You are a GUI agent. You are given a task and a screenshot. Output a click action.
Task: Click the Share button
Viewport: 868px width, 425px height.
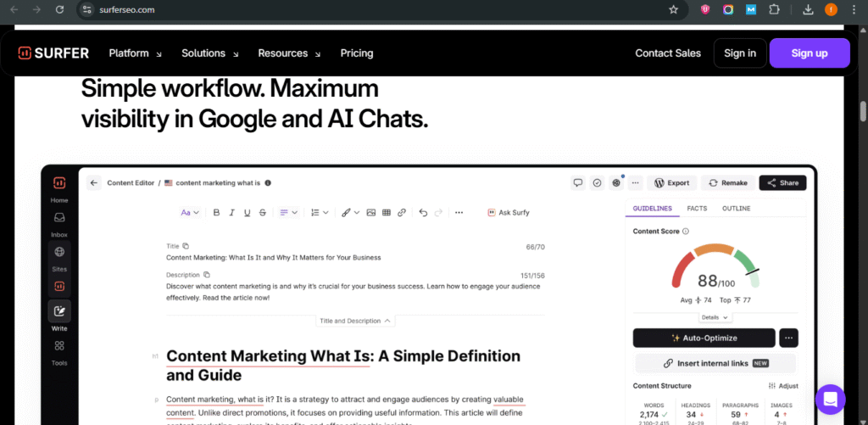click(x=782, y=183)
